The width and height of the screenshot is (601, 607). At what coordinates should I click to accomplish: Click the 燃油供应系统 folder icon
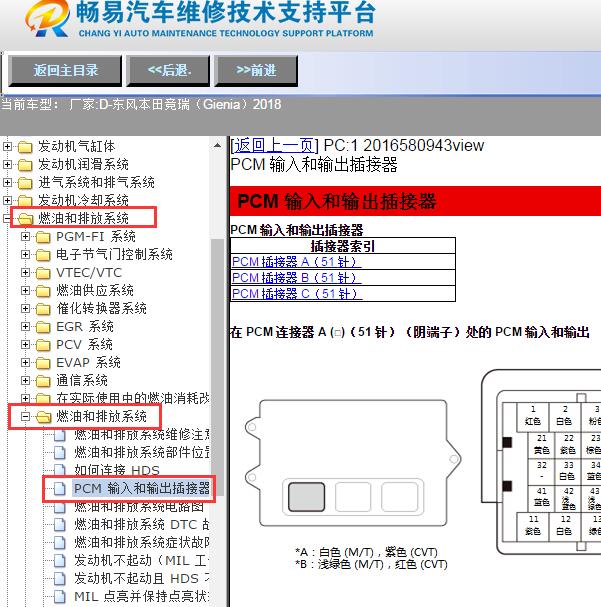(43, 291)
